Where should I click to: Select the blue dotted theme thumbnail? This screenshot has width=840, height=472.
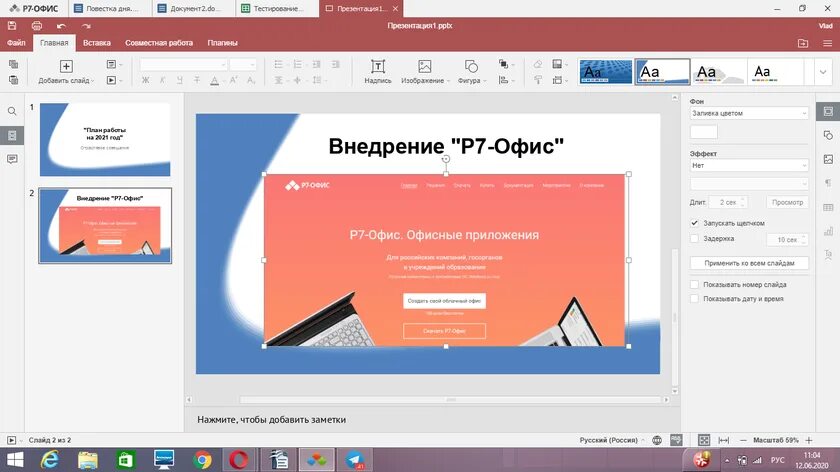click(x=605, y=72)
